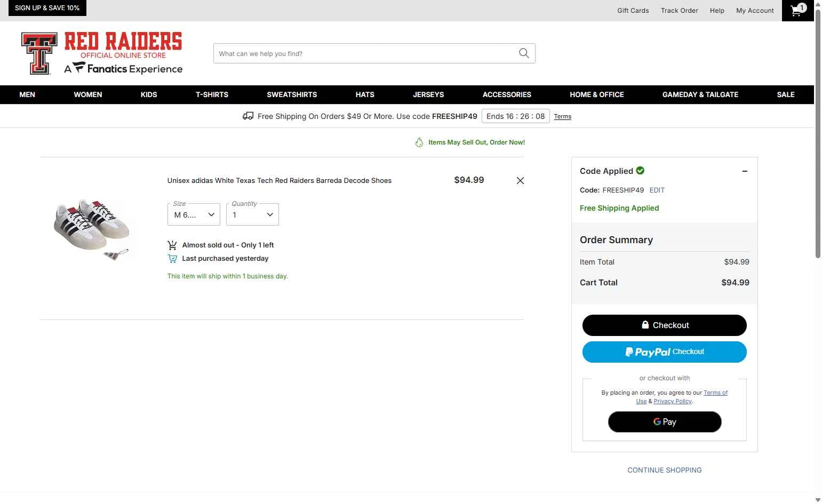
Task: Open the MEN menu
Action: [27, 94]
